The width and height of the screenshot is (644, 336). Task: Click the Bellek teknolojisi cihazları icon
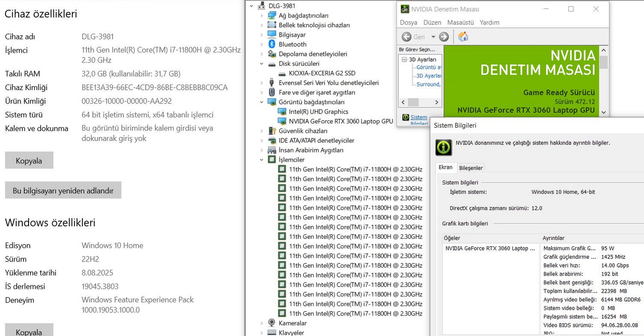(272, 25)
